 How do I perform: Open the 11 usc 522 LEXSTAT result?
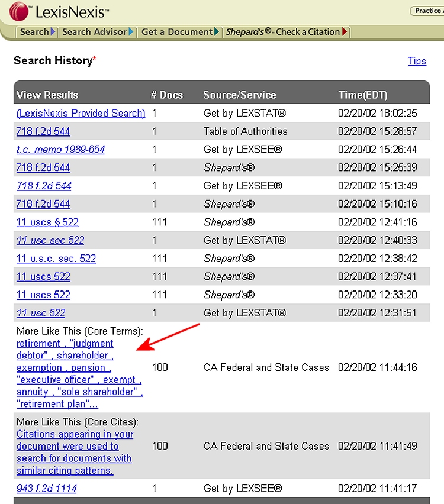(40, 313)
